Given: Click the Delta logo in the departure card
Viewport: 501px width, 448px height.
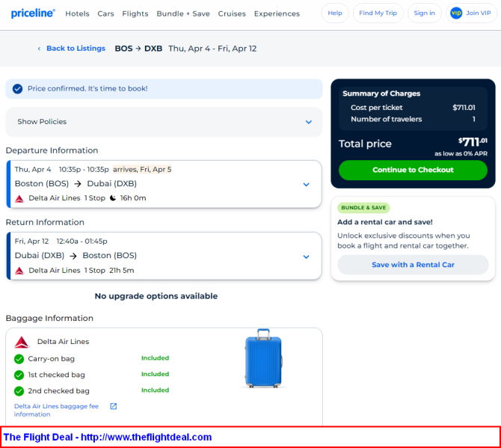Looking at the screenshot, I should pyautogui.click(x=19, y=198).
